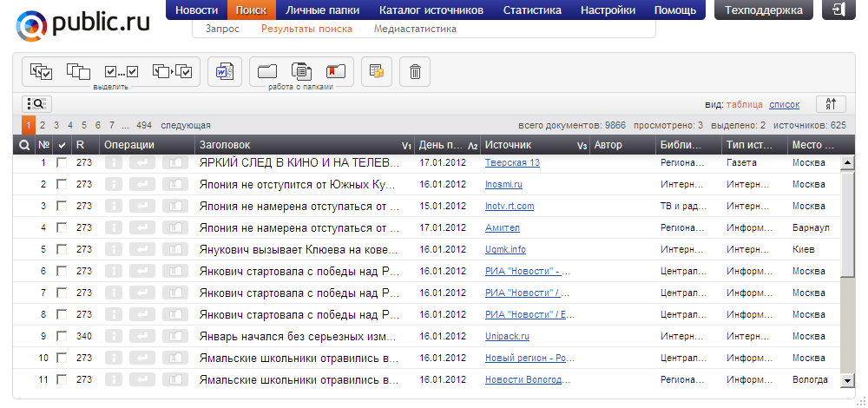Click the table scrollbar down arrow
This screenshot has width=868, height=408.
(x=847, y=379)
